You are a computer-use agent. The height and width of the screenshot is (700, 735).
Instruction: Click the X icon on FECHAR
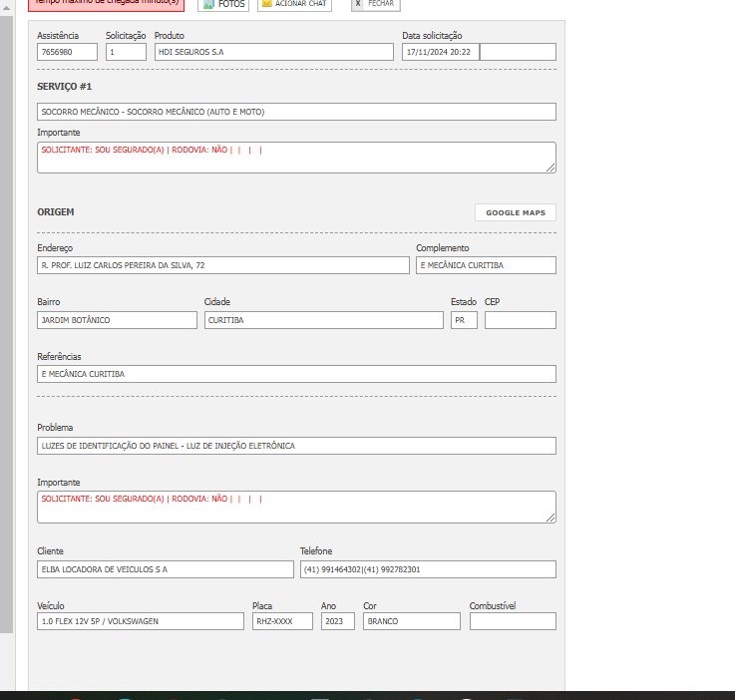click(358, 4)
